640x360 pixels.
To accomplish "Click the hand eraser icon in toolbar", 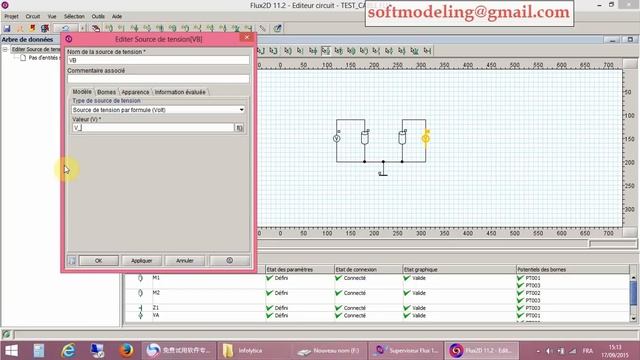I will [x=96, y=28].
